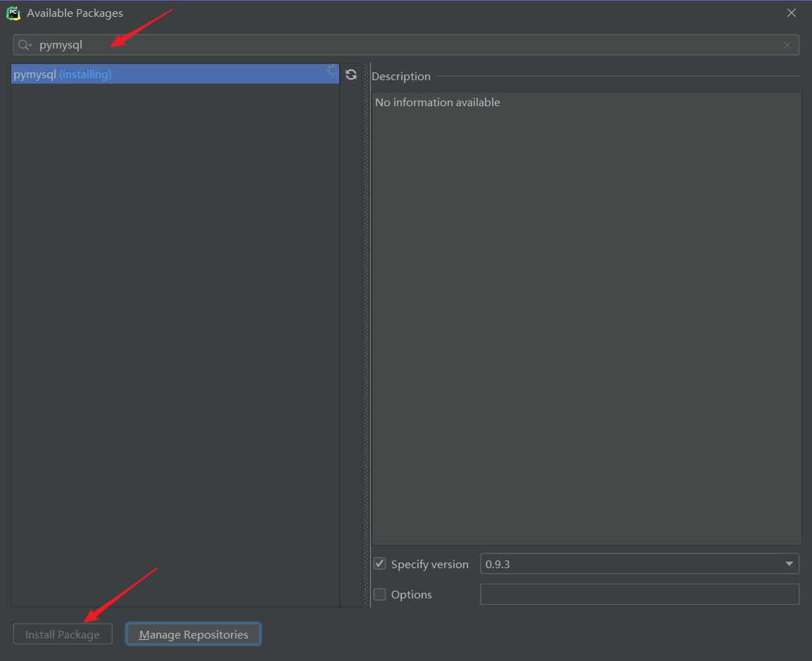The image size is (812, 661).
Task: Close the Available Packages dialog
Action: coord(792,13)
